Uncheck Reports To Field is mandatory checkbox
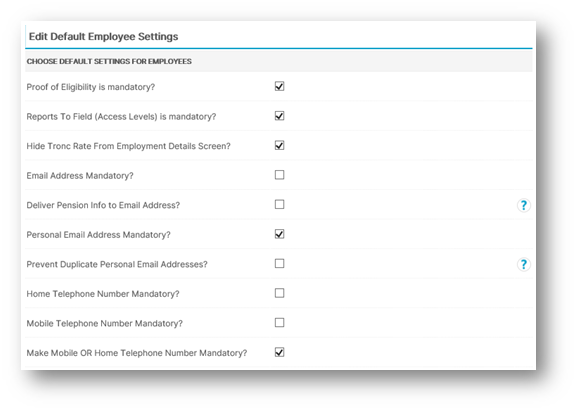This screenshot has width=578, height=412. [279, 116]
